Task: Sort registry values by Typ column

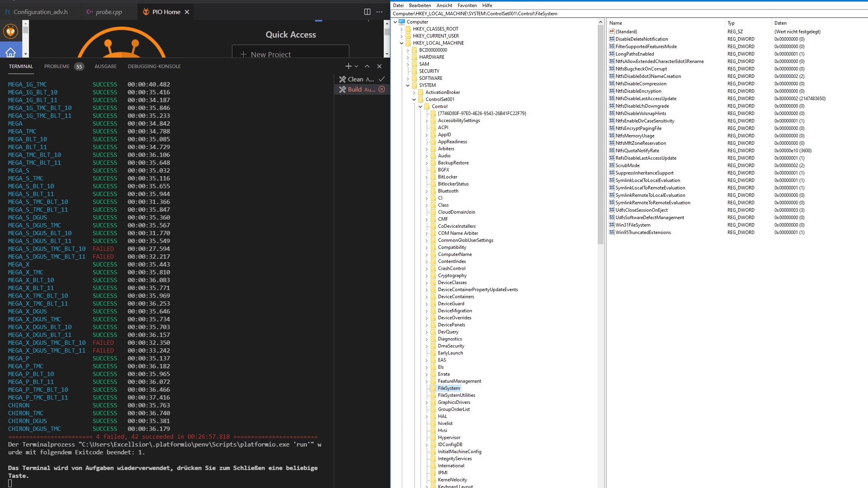Action: (748, 23)
